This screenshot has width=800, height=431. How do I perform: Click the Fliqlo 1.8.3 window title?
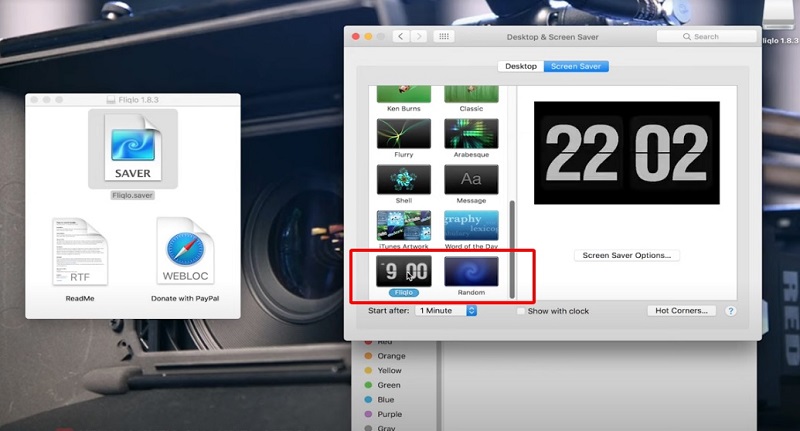(x=138, y=100)
